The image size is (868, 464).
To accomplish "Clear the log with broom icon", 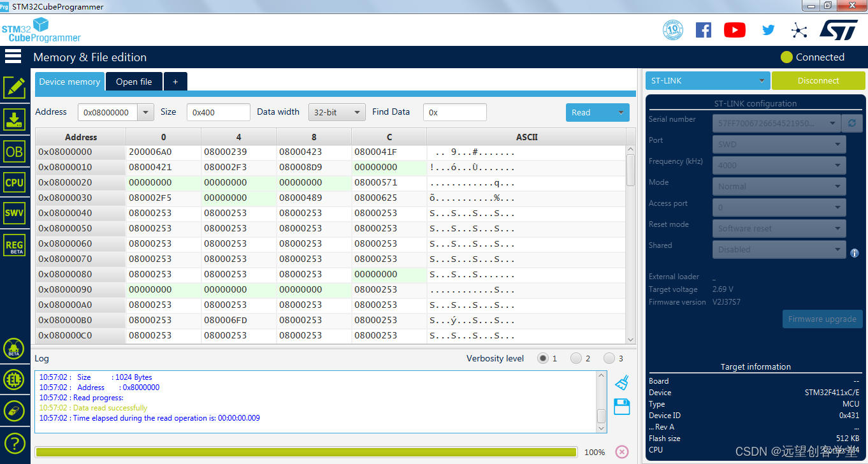I will coord(622,382).
